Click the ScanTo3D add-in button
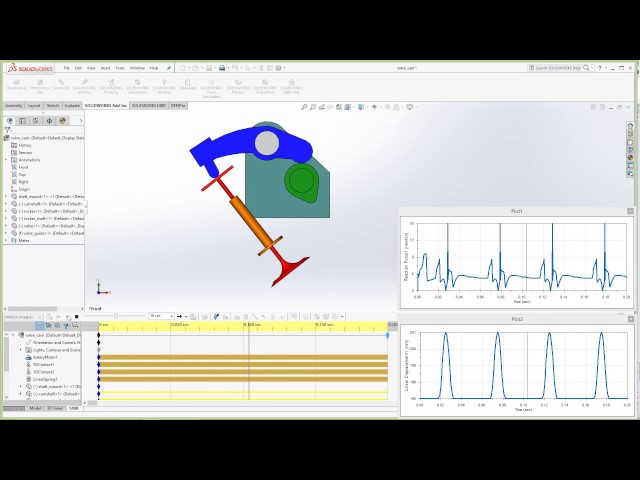Image resolution: width=640 pixels, height=480 pixels. coord(61,85)
